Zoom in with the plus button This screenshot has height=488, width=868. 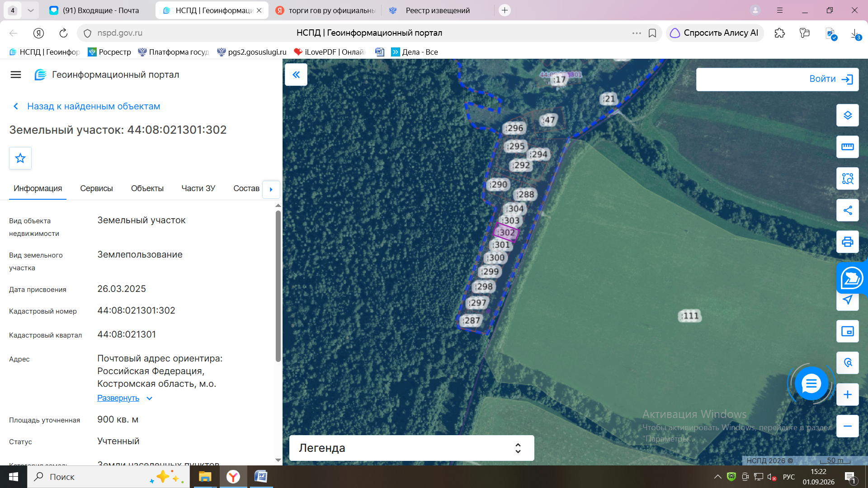(848, 394)
